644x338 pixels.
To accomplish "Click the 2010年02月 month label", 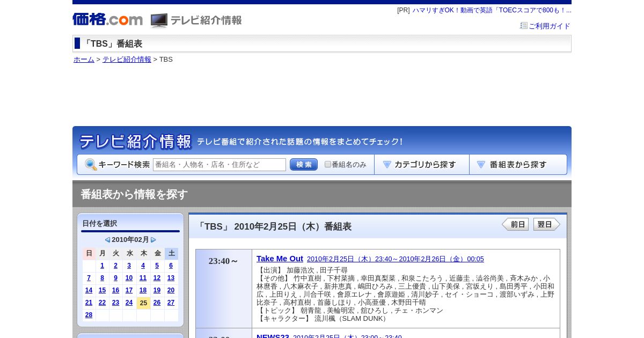I will pos(130,240).
